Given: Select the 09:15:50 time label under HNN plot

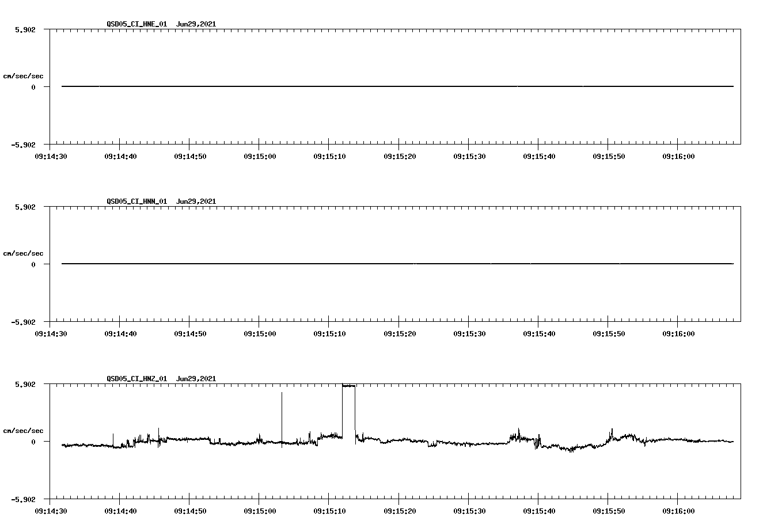Looking at the screenshot, I should [x=608, y=334].
